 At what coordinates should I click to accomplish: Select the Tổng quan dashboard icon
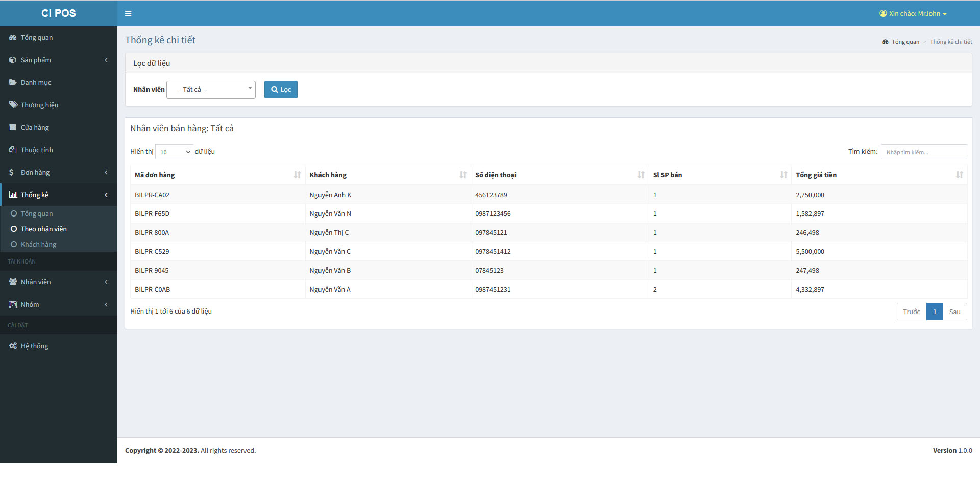12,37
